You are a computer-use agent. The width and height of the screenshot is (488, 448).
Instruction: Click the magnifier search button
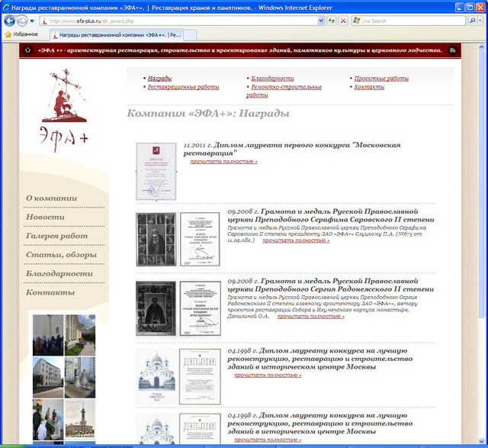click(473, 21)
